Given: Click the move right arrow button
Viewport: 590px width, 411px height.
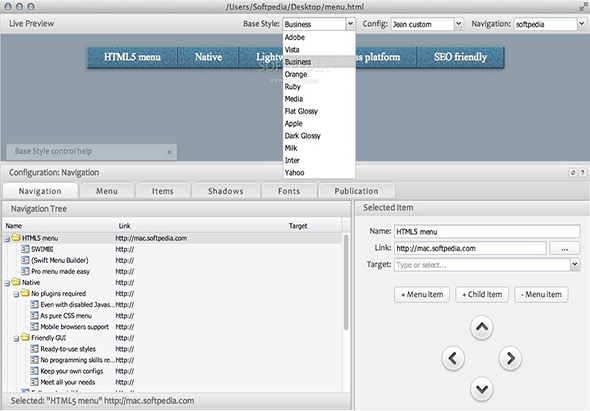Looking at the screenshot, I should tap(511, 358).
